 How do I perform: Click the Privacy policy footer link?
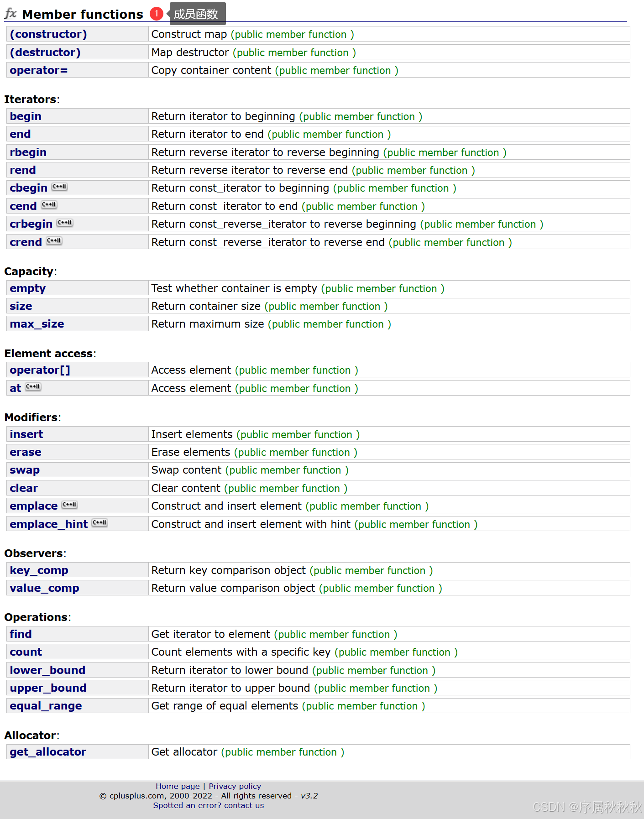pyautogui.click(x=235, y=786)
